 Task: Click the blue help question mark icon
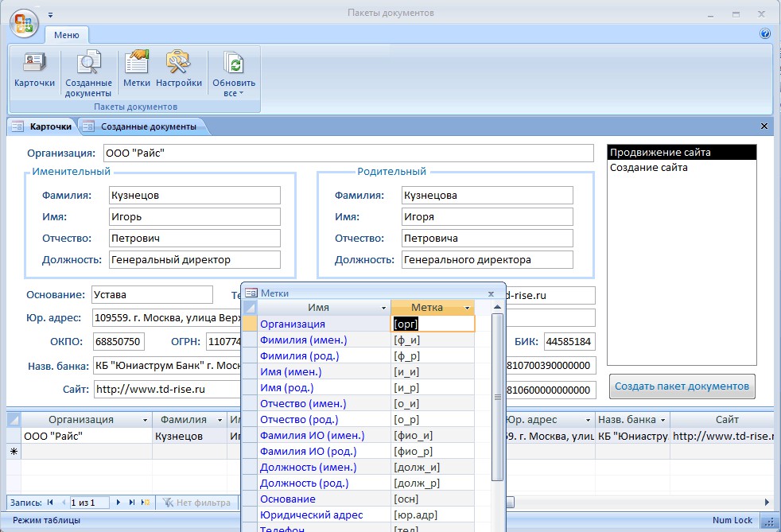tap(765, 34)
